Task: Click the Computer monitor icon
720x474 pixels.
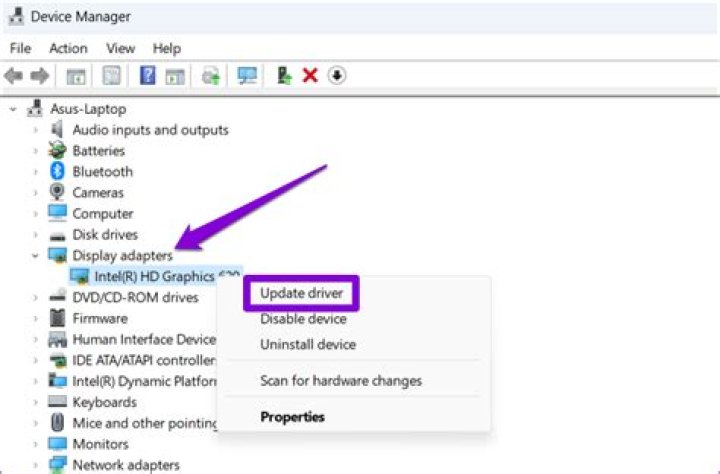Action: [x=57, y=213]
